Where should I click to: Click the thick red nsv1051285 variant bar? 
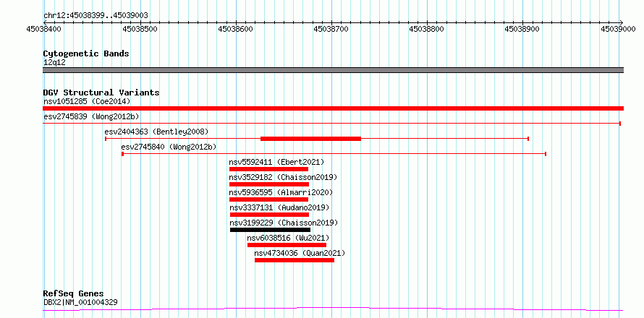tap(333, 108)
